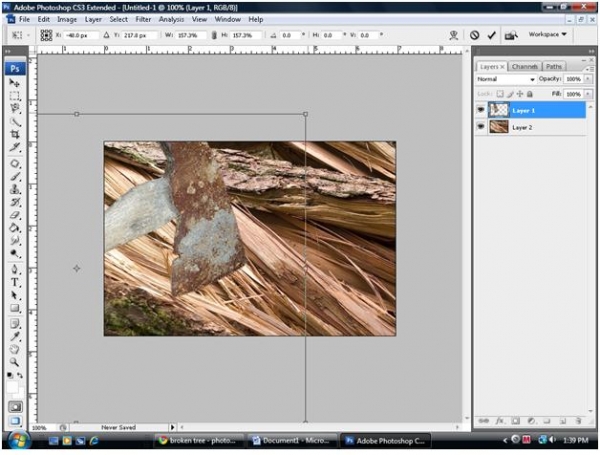The width and height of the screenshot is (600, 455).
Task: Select the Smudge tool
Action: pyautogui.click(x=15, y=241)
